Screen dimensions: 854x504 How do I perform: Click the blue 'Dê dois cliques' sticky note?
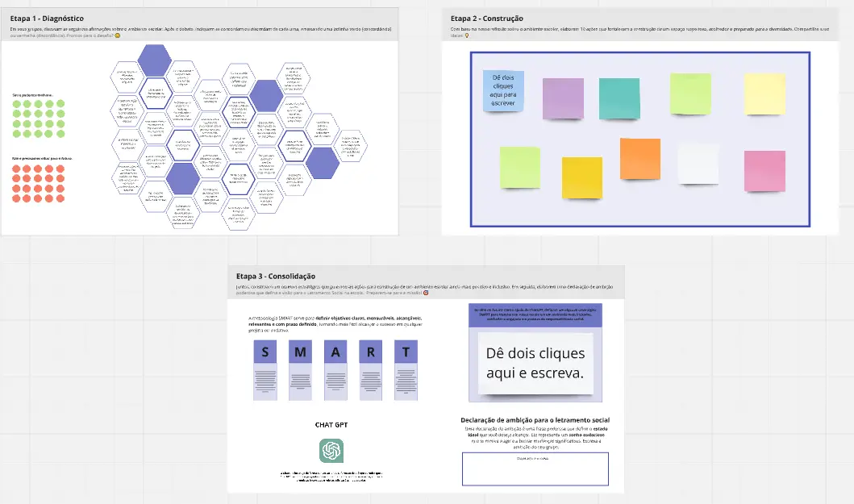pos(503,91)
